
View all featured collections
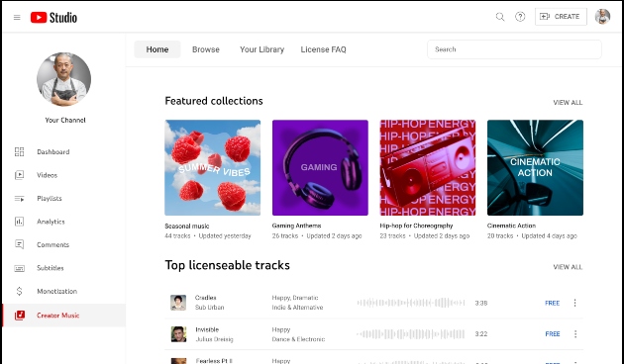[x=568, y=103]
